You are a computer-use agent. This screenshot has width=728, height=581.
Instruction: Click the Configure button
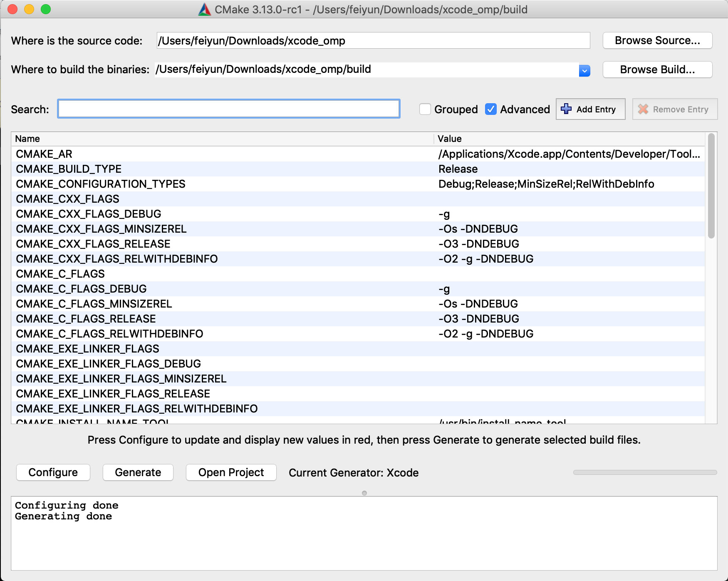(x=53, y=472)
